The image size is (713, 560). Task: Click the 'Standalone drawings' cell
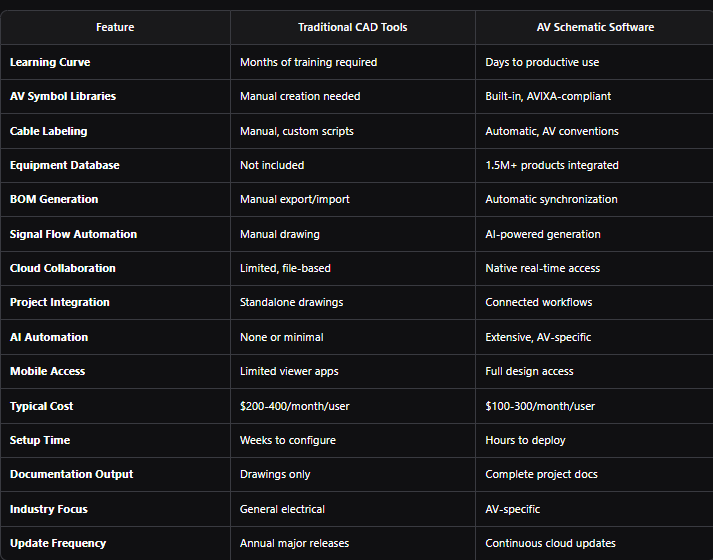(x=291, y=303)
